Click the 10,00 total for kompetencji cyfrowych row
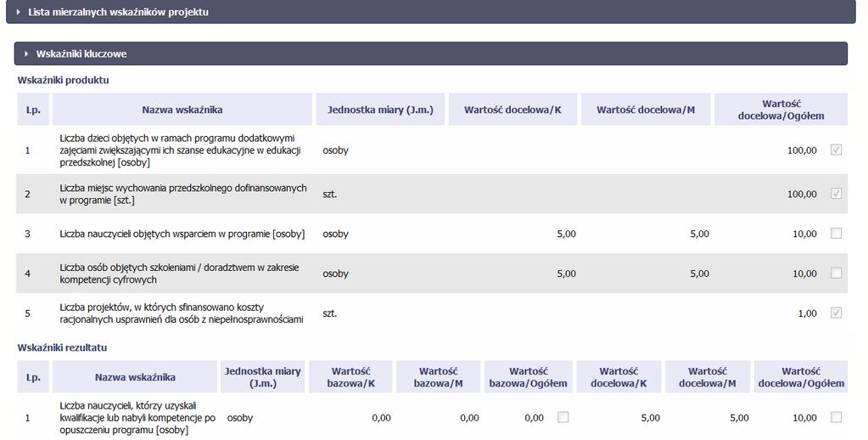The width and height of the screenshot is (868, 440). click(805, 274)
